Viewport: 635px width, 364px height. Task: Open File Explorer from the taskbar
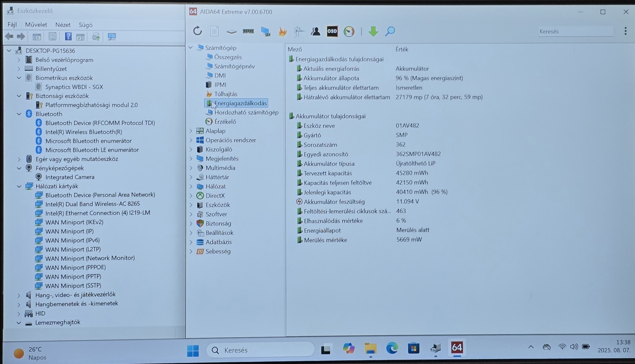click(x=370, y=348)
